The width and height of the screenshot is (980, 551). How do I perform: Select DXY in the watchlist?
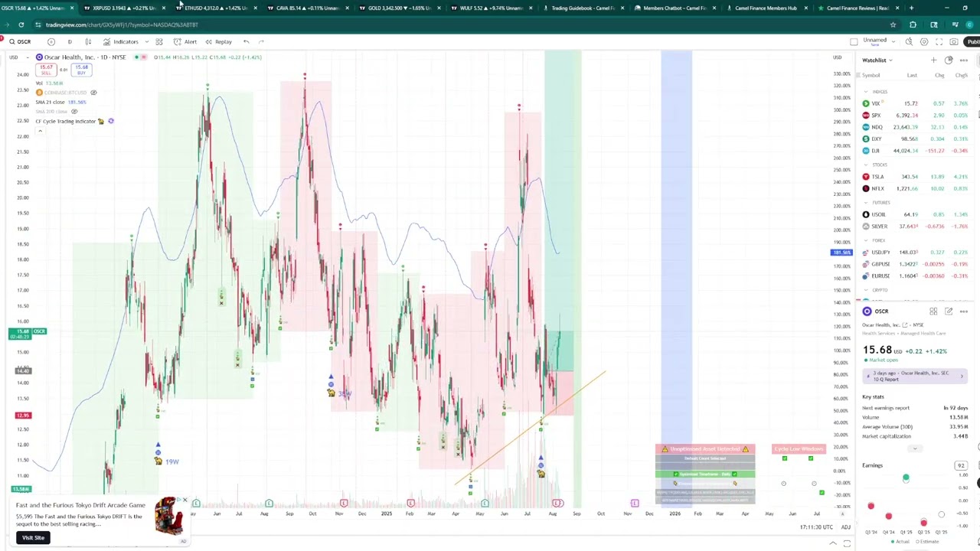916,139
